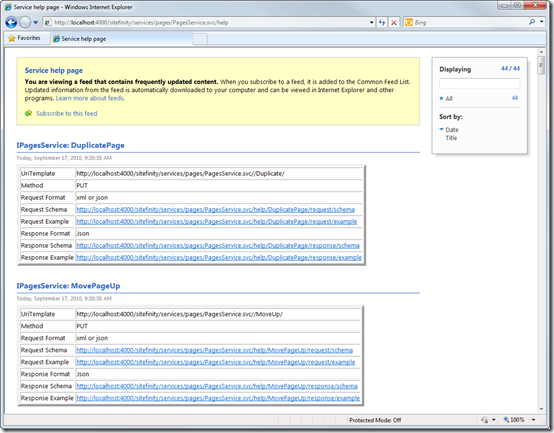This screenshot has width=554, height=433.
Task: Open MovePageUp request schema link
Action: click(214, 350)
